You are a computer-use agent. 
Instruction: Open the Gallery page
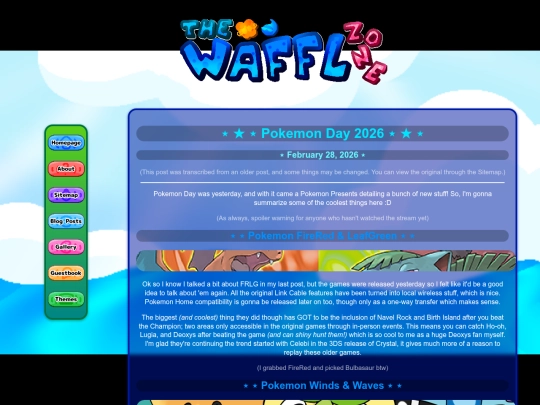pyautogui.click(x=66, y=247)
